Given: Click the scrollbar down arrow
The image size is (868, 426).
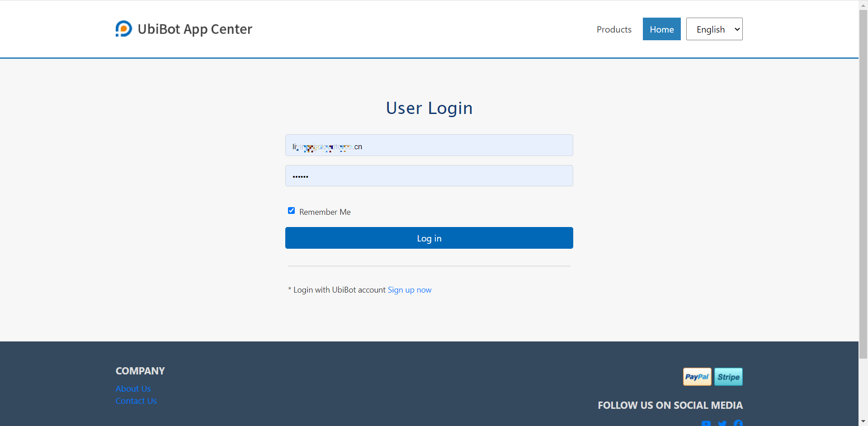Looking at the screenshot, I should coord(863,421).
